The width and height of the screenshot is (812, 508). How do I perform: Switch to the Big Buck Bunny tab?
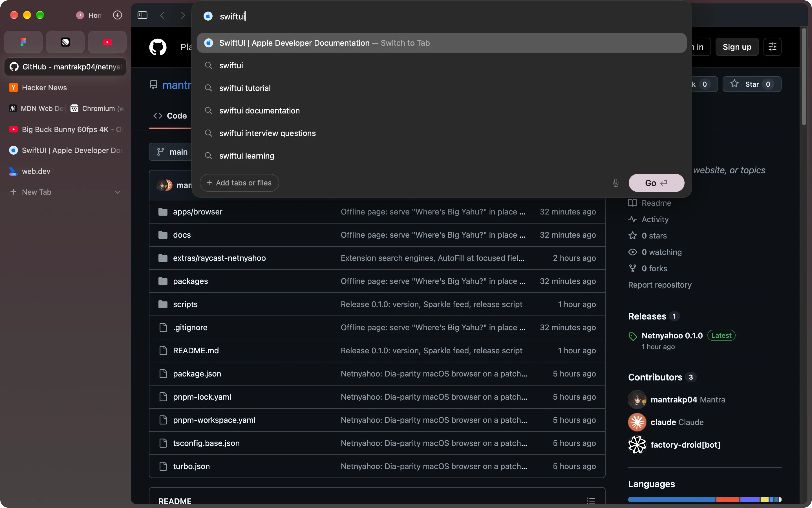click(65, 129)
